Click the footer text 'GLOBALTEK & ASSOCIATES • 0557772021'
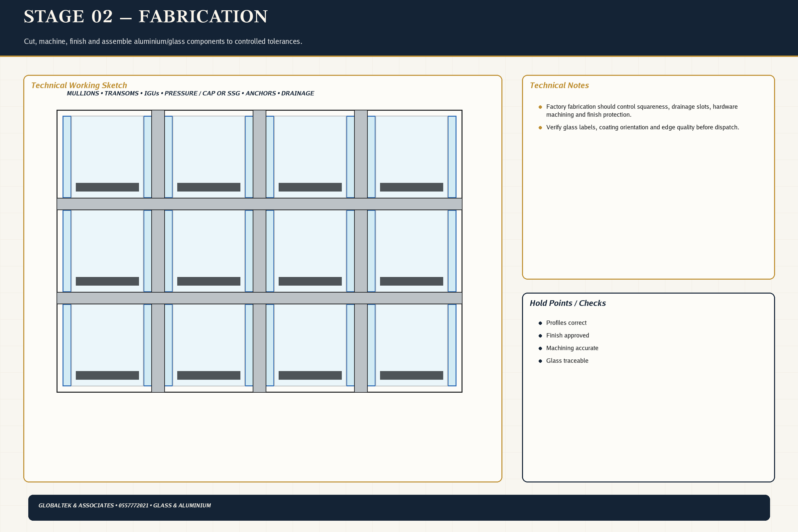 tap(124, 505)
